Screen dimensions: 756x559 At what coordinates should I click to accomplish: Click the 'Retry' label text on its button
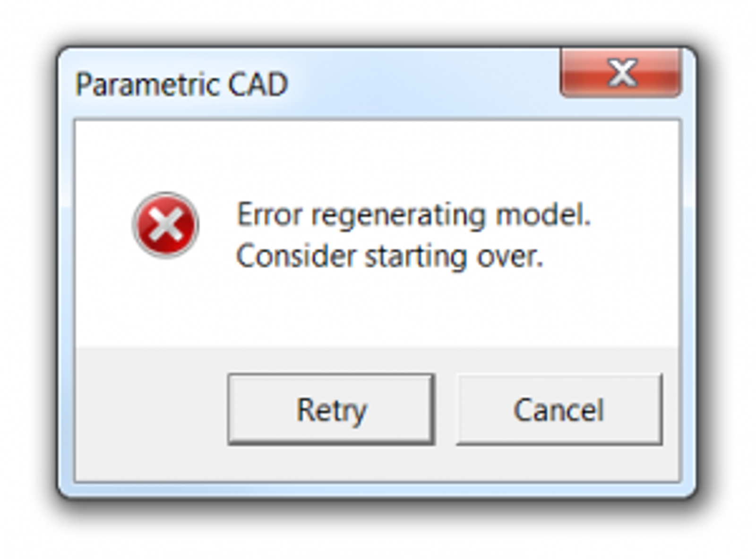(331, 410)
